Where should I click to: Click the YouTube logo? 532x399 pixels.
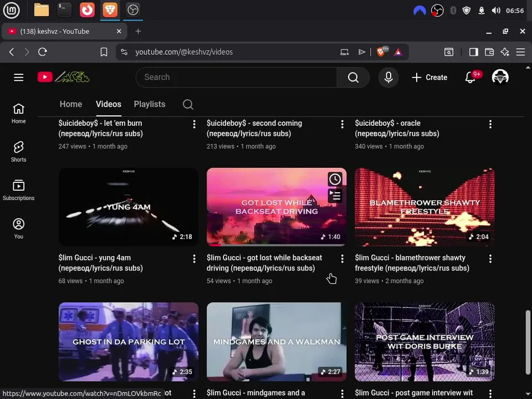tap(63, 77)
